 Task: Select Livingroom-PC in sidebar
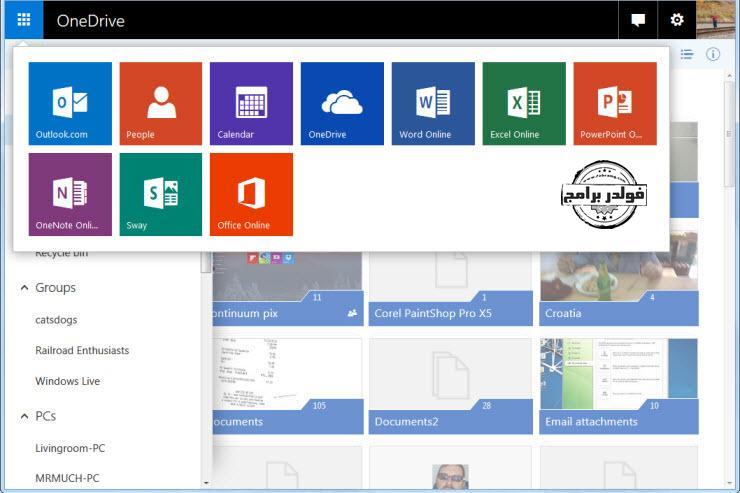point(70,448)
